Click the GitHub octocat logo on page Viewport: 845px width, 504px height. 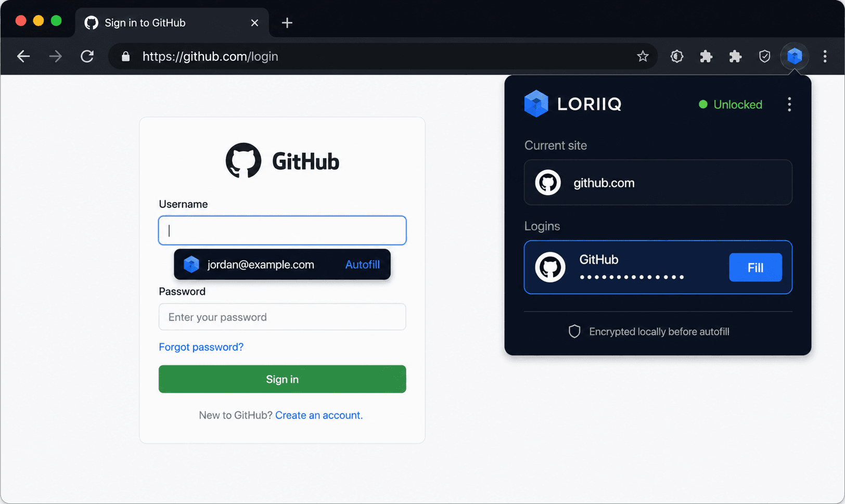click(x=244, y=161)
